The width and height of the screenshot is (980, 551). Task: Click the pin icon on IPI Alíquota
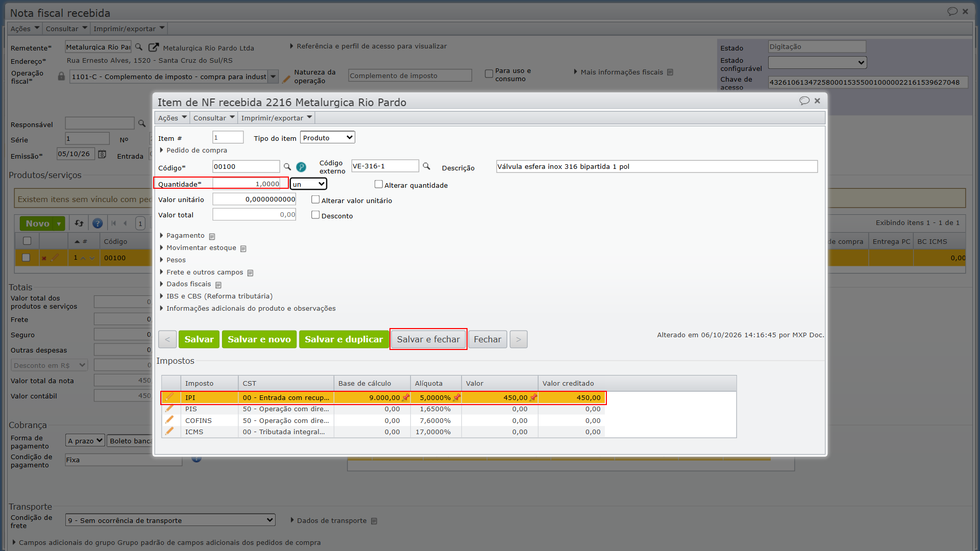[457, 397]
